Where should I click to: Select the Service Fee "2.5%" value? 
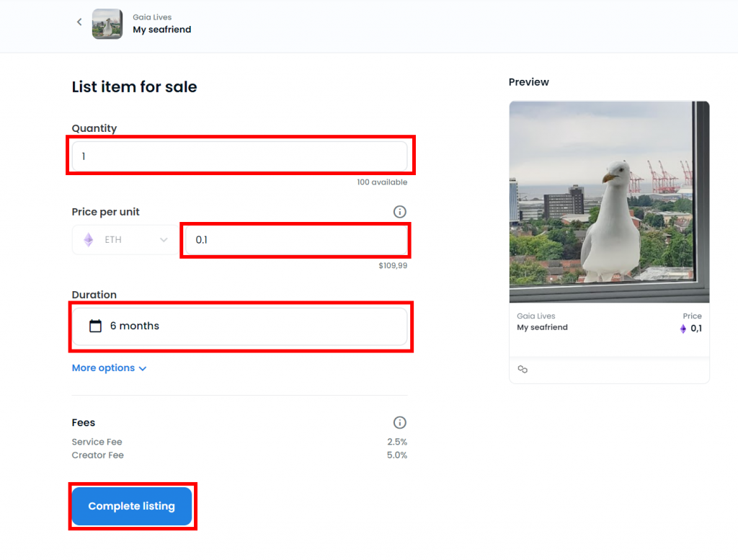(x=397, y=442)
